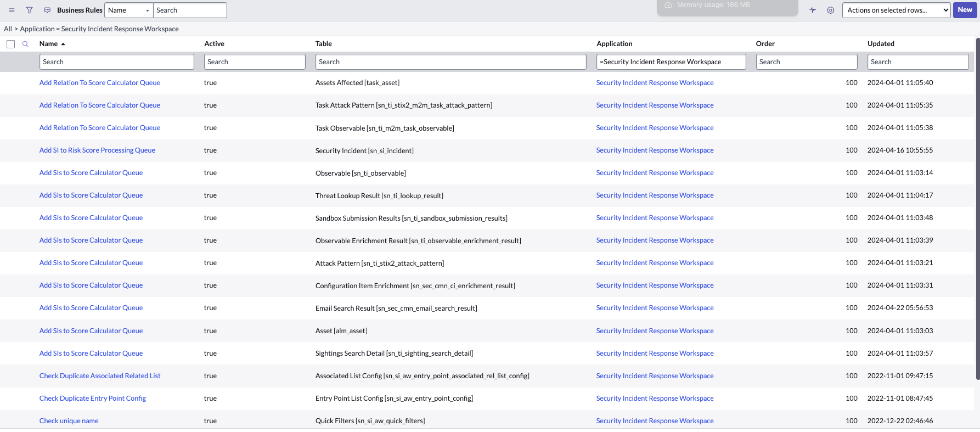Focus the Updated column search field
The height and width of the screenshot is (432, 980).
pos(918,62)
